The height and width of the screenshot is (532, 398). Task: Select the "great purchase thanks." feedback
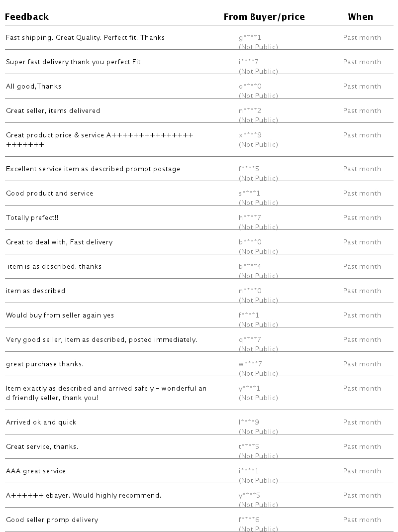pos(45,364)
